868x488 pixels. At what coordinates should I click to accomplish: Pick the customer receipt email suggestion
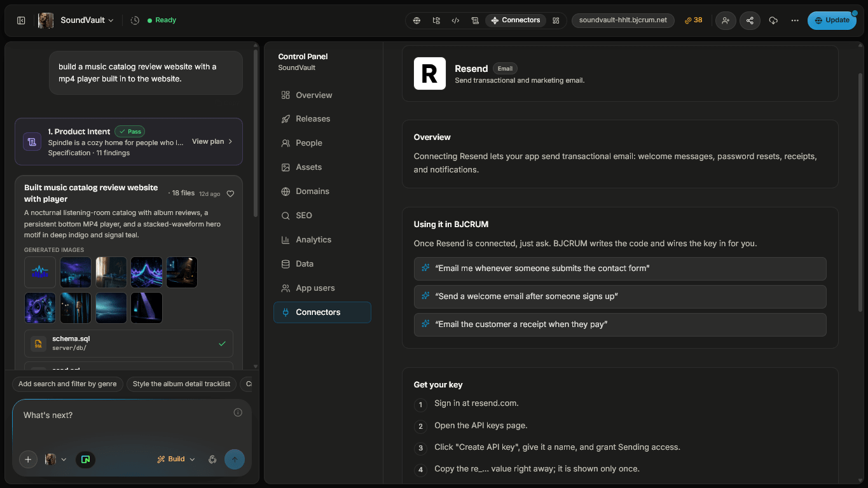coord(620,324)
